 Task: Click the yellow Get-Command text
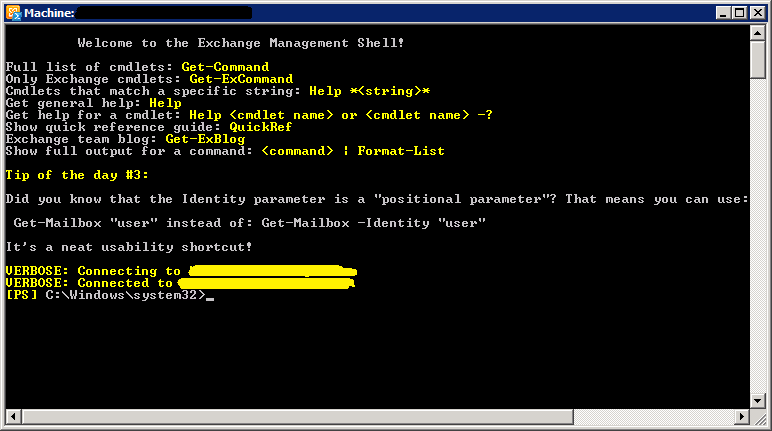(225, 67)
